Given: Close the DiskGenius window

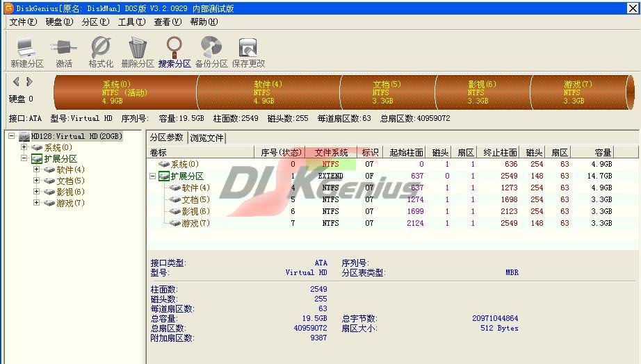Looking at the screenshot, I should [633, 8].
